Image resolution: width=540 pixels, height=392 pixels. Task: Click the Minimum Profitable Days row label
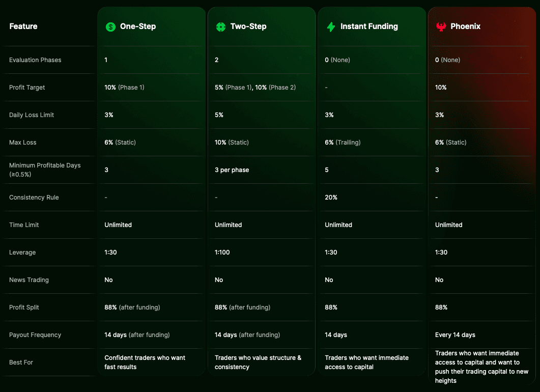pos(45,170)
